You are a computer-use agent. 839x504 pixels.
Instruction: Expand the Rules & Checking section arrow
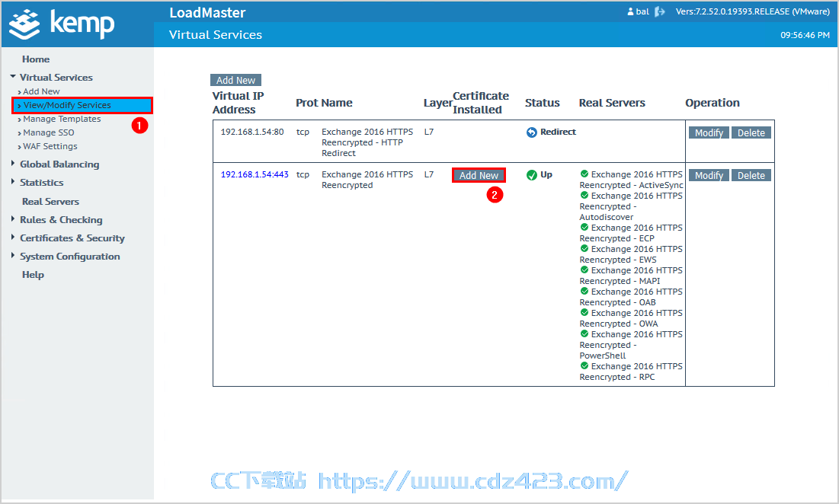[13, 219]
